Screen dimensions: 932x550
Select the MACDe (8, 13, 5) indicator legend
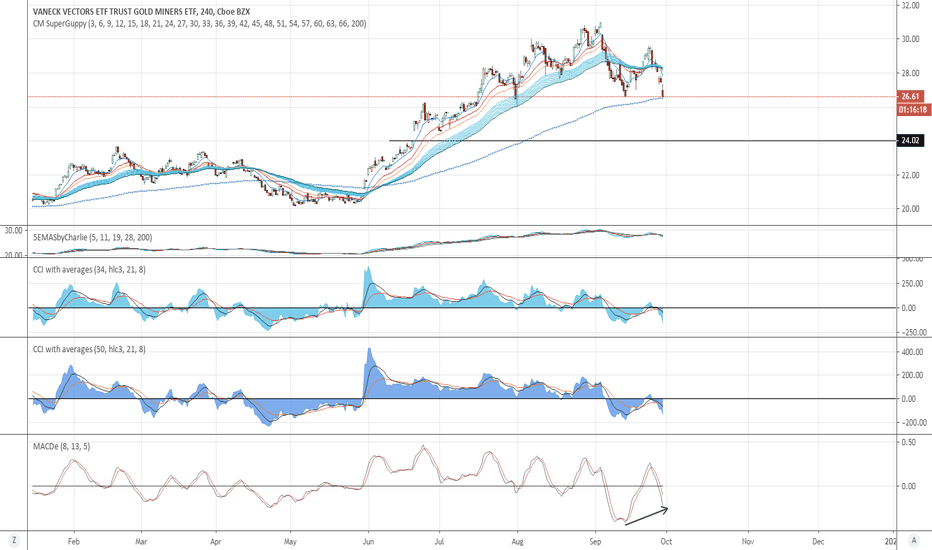[x=62, y=446]
